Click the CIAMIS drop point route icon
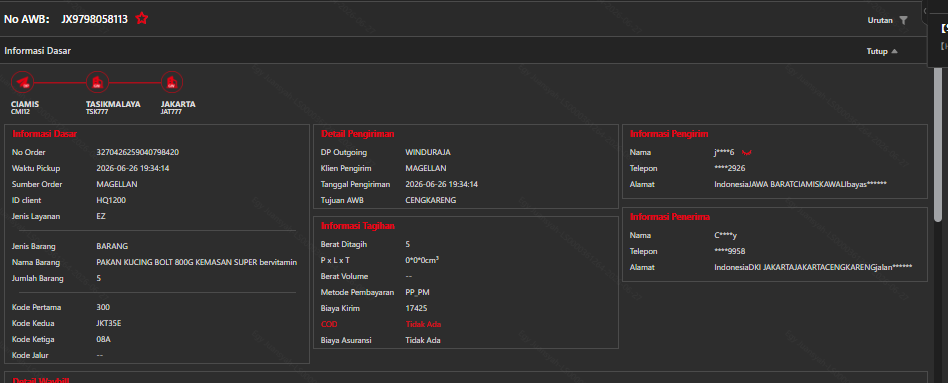 coord(22,81)
